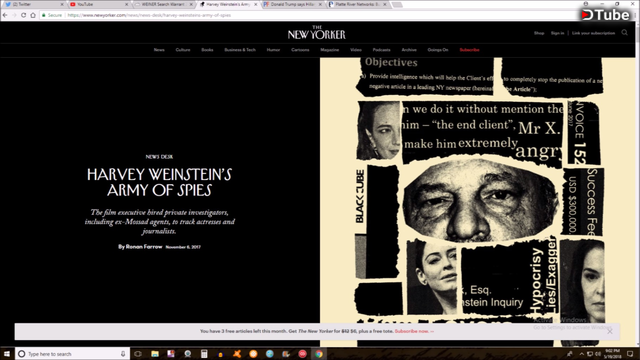Screen dimensions: 640x360
Task: Show hidden system tray icons chevron
Action: (x=582, y=354)
